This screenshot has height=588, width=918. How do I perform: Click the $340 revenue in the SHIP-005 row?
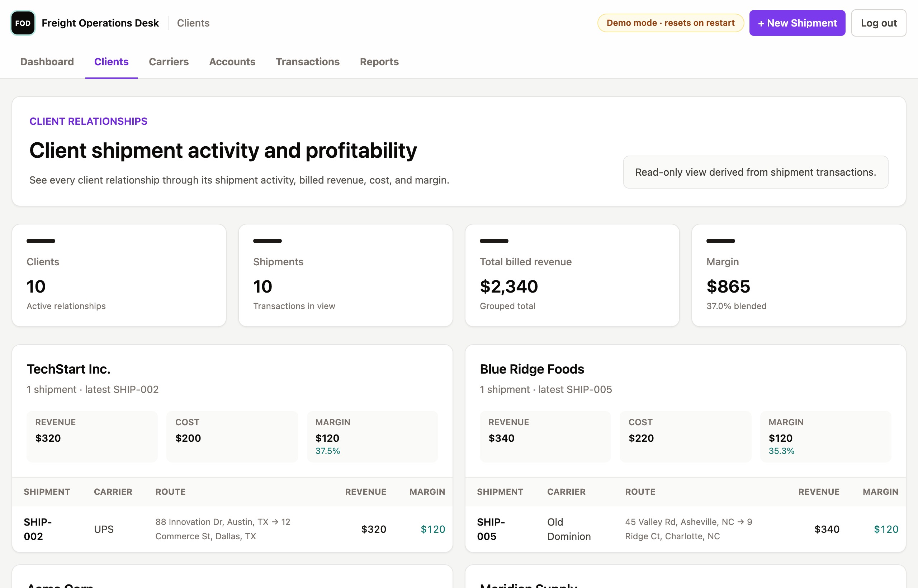(x=827, y=529)
